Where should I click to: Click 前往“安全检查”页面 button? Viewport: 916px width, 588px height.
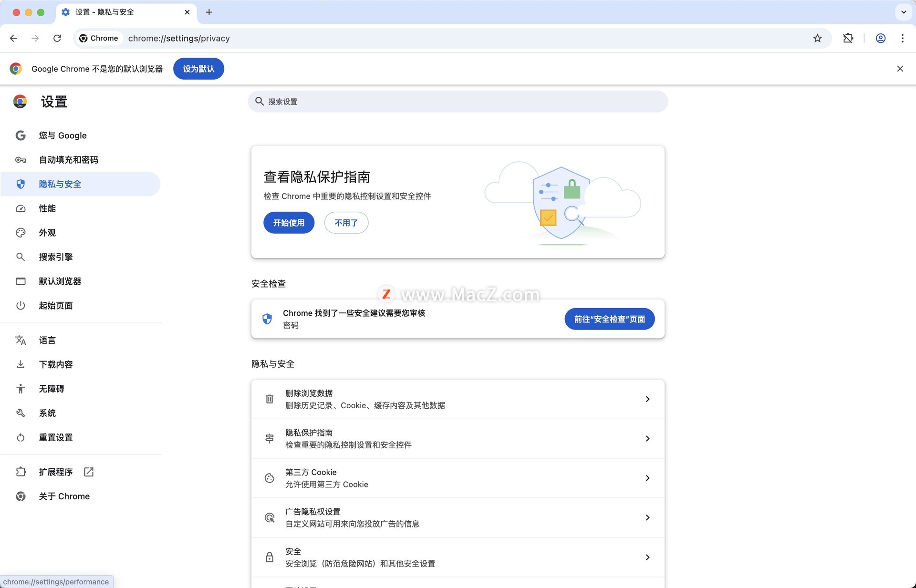pos(609,319)
